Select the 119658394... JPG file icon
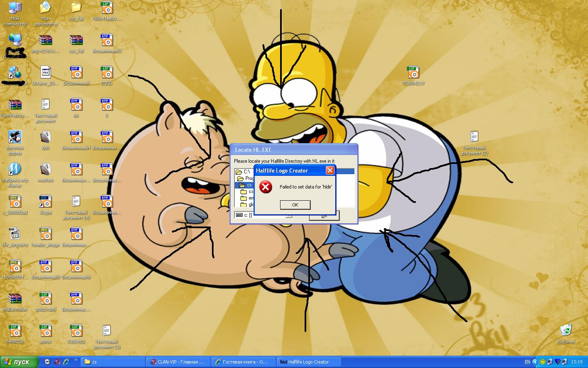Image resolution: width=588 pixels, height=368 pixels. pyautogui.click(x=15, y=270)
